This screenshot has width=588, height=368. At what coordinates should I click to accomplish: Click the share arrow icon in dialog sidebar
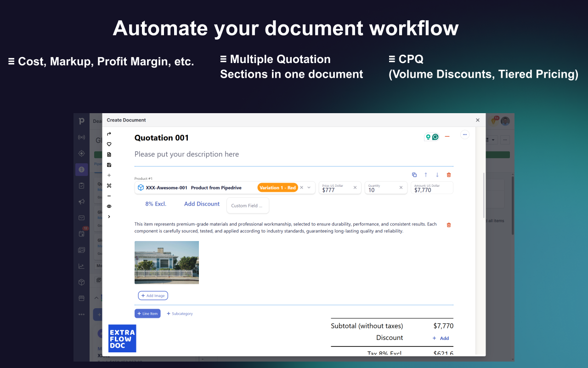pos(109,134)
